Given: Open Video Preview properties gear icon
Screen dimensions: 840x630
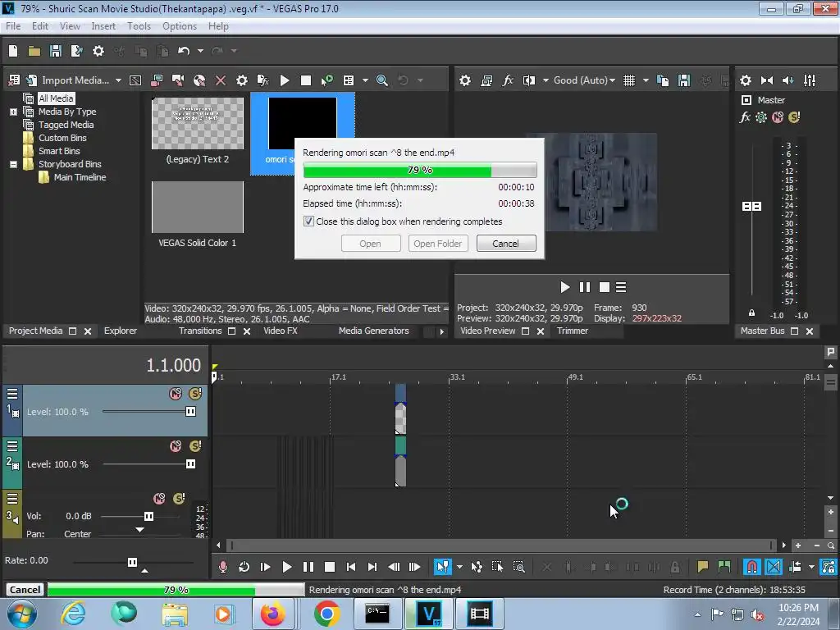Looking at the screenshot, I should pos(465,80).
